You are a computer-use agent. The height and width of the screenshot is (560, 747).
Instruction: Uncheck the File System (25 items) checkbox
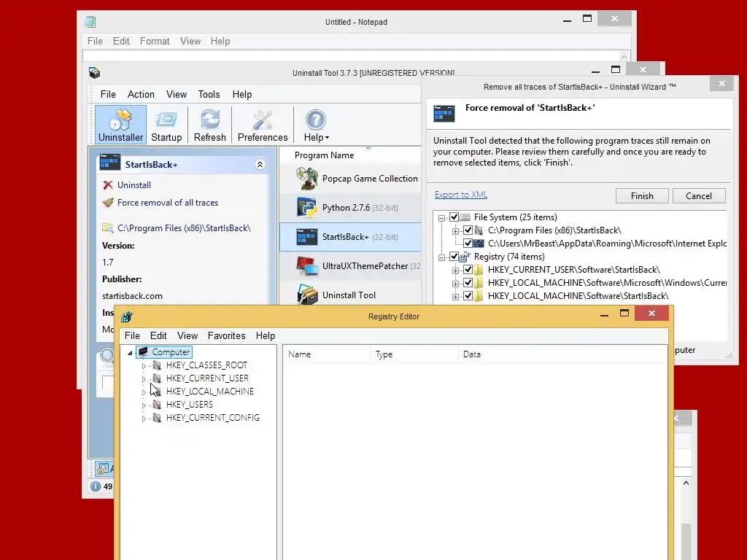454,217
